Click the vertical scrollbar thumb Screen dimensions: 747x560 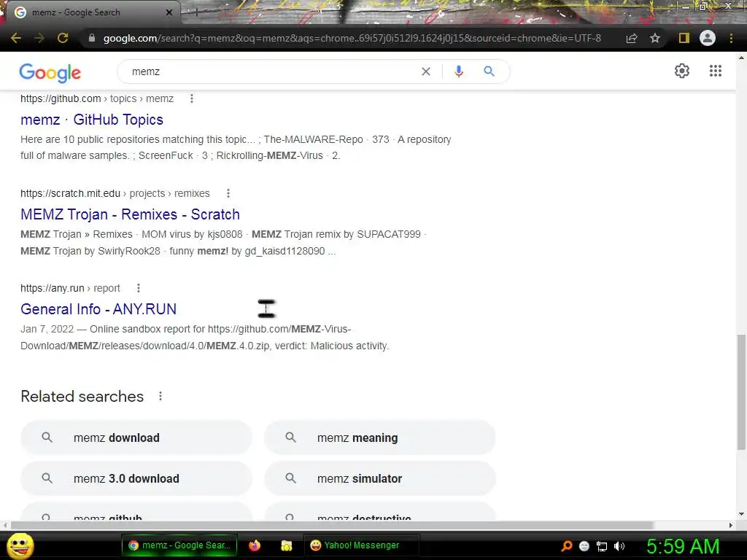pyautogui.click(x=741, y=392)
